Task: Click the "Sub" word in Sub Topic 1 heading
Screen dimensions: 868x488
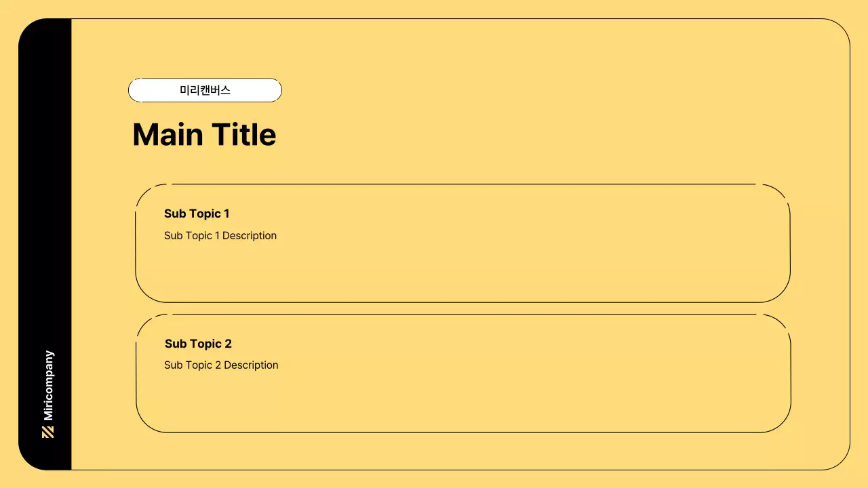Action: 175,213
